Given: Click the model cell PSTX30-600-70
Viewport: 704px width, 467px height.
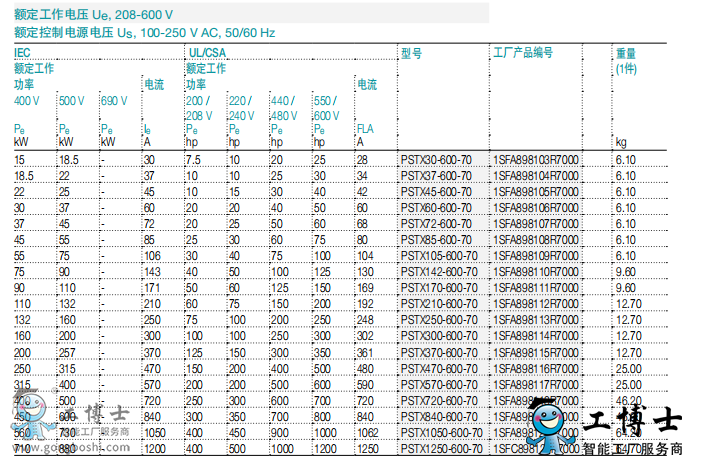Looking at the screenshot, I should coord(436,160).
